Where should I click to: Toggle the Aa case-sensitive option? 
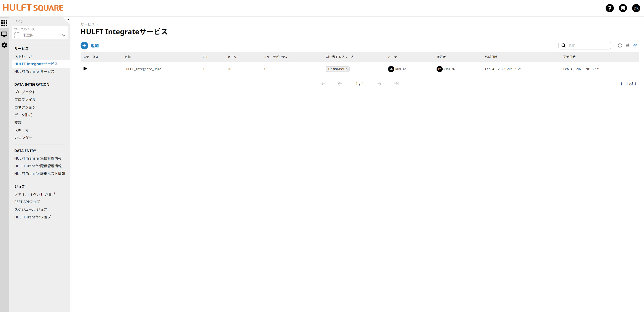click(x=635, y=45)
